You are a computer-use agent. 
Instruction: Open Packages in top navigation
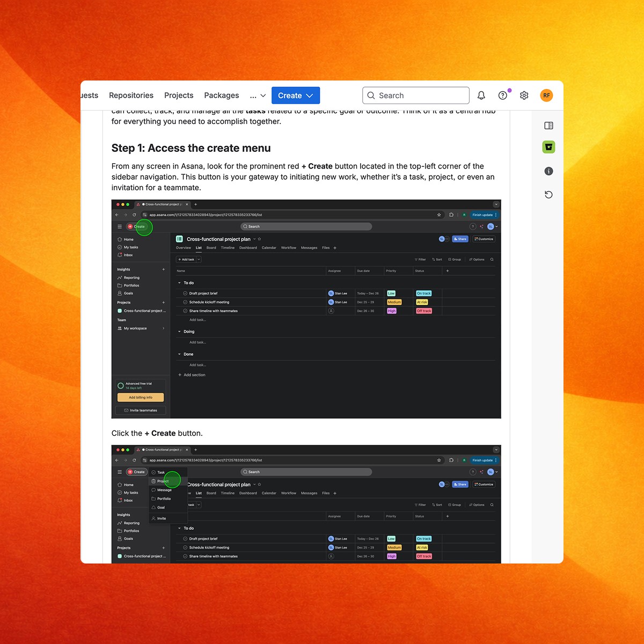[x=222, y=96]
